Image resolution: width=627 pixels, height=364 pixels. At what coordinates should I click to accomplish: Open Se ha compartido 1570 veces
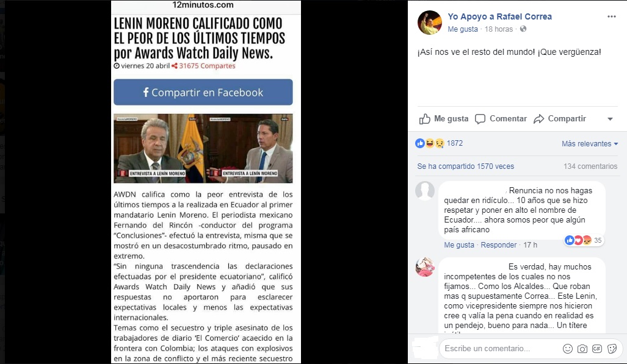pyautogui.click(x=465, y=166)
